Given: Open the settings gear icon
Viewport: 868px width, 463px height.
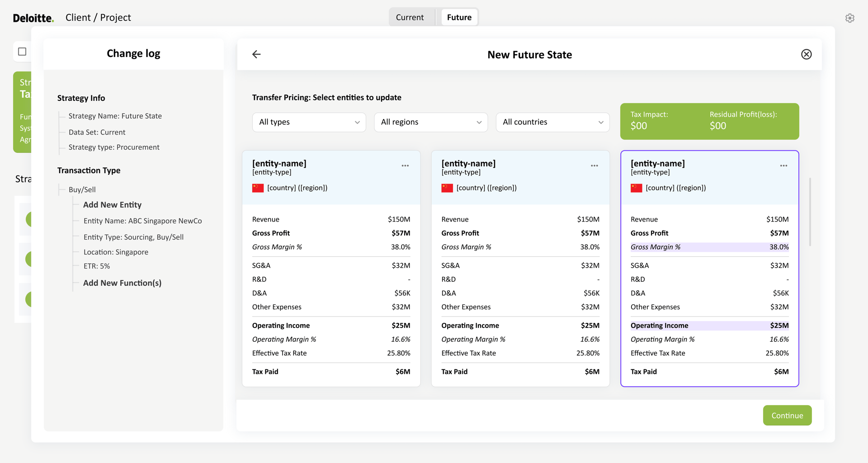Looking at the screenshot, I should pos(849,18).
